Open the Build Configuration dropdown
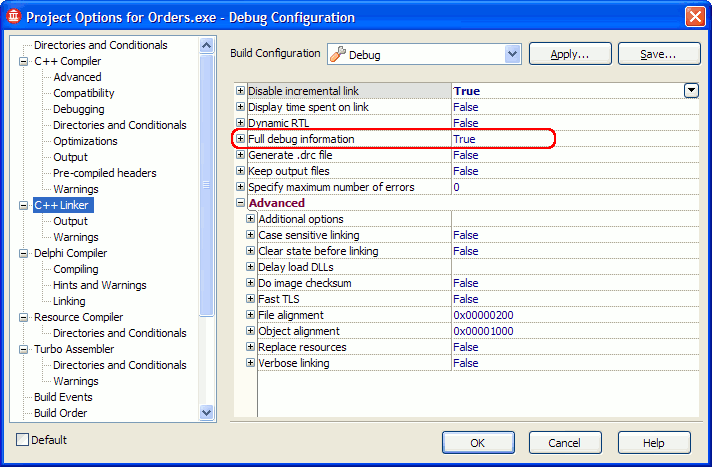 513,54
